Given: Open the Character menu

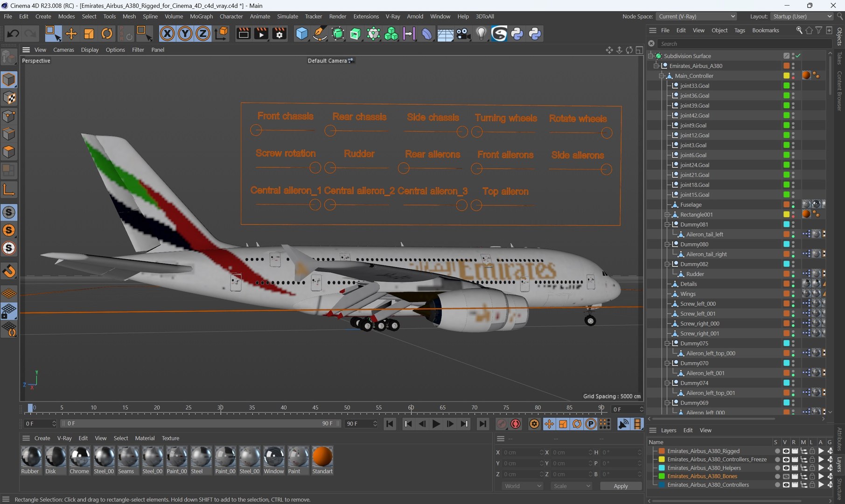Looking at the screenshot, I should click(x=231, y=16).
